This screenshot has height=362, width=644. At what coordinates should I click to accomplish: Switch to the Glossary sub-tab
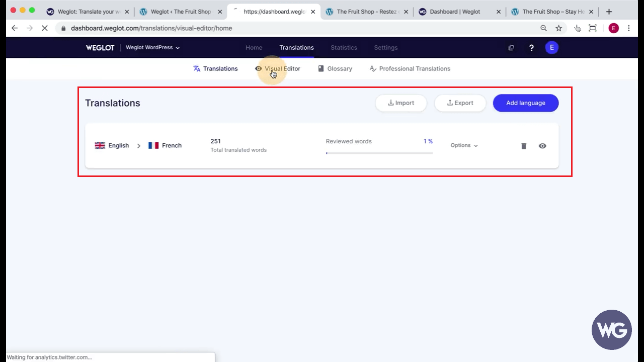335,69
